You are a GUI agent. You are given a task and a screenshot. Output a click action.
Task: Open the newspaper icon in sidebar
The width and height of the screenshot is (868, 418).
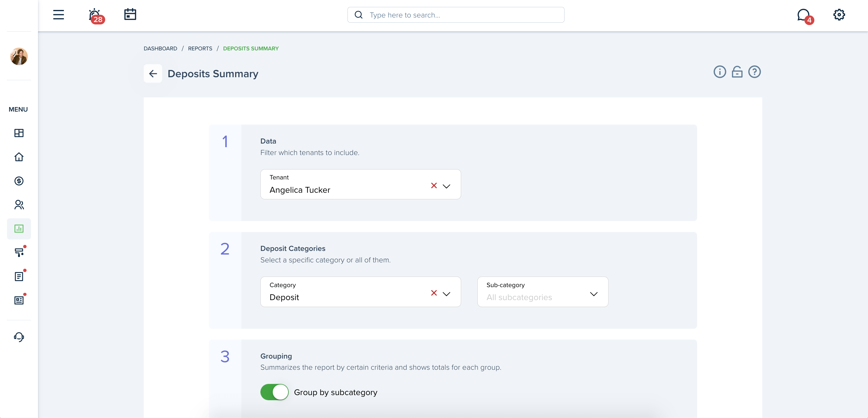point(19,300)
